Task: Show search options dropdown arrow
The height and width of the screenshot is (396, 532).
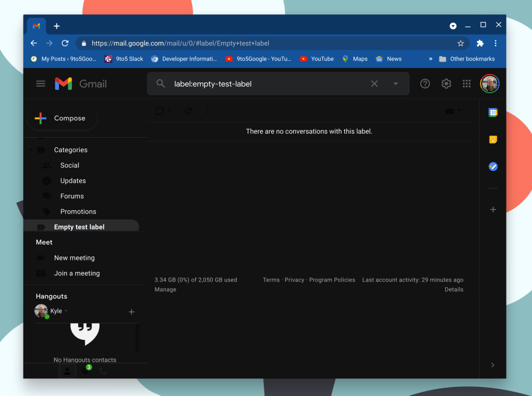Action: tap(395, 84)
